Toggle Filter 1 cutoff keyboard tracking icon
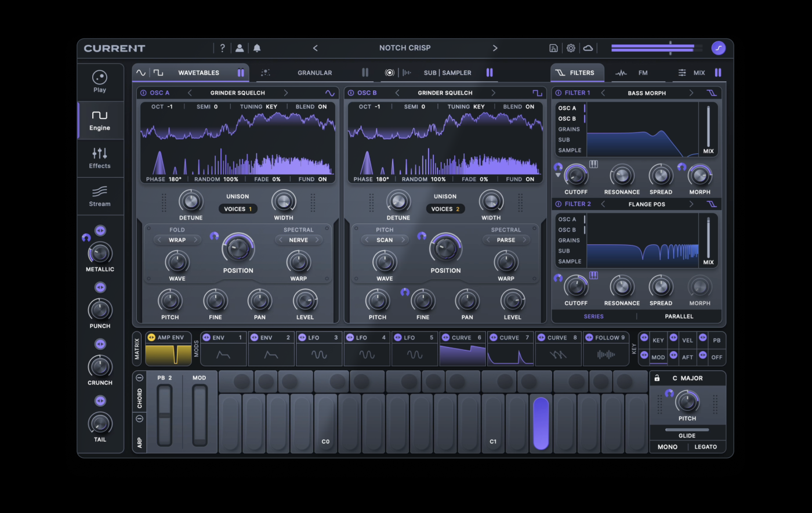 tap(593, 164)
